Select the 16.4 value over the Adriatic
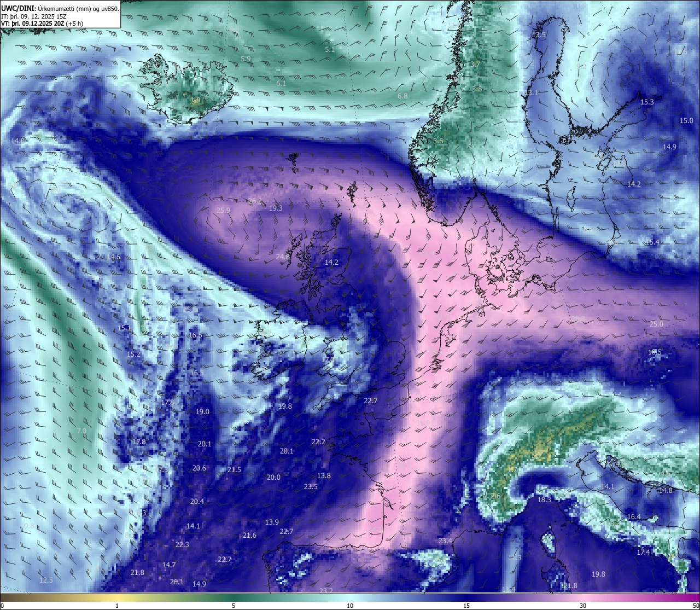The height and width of the screenshot is (610, 700). pyautogui.click(x=634, y=516)
